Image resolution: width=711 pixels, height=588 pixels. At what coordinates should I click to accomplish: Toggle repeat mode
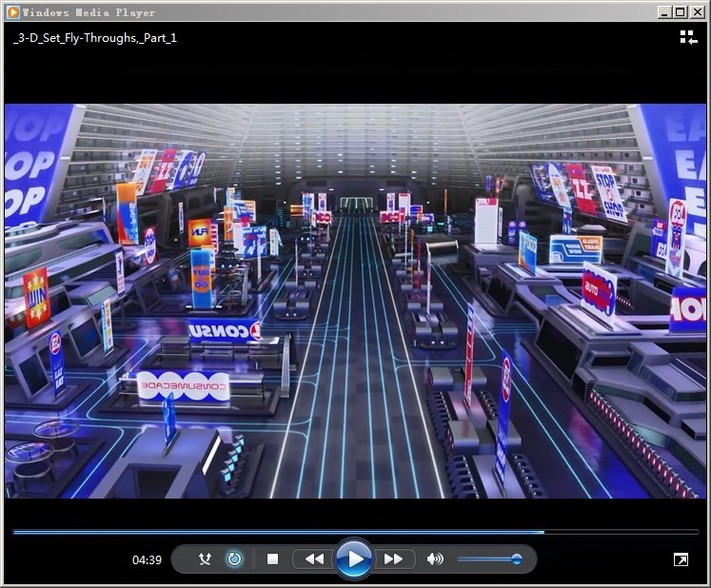234,559
